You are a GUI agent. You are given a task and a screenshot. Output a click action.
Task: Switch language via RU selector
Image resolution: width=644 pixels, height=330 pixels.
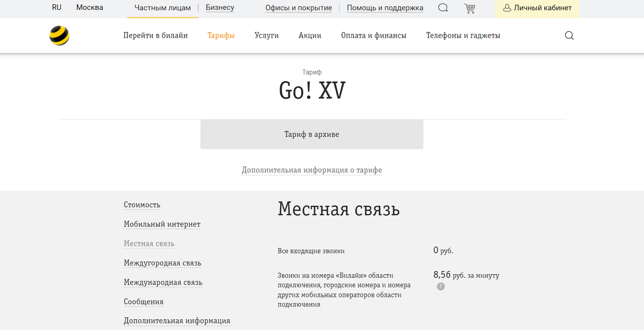57,7
